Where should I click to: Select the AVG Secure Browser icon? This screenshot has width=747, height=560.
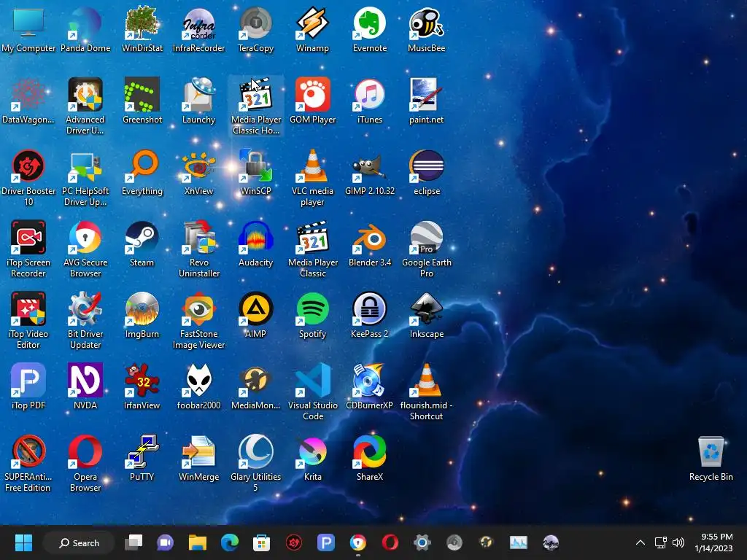click(x=85, y=237)
